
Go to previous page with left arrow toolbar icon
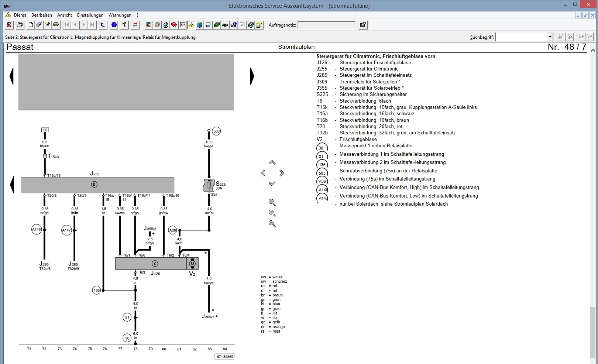(75, 25)
